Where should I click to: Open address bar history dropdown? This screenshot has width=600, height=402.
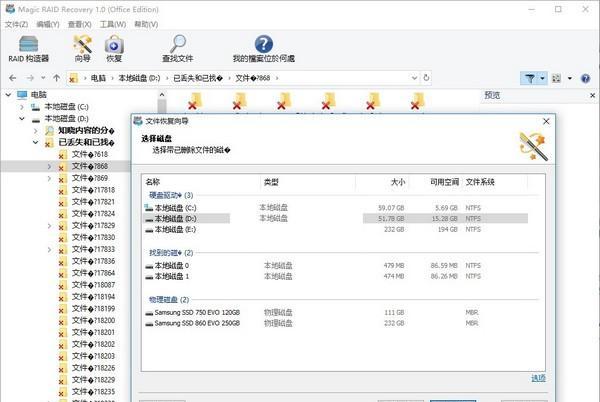click(x=414, y=78)
